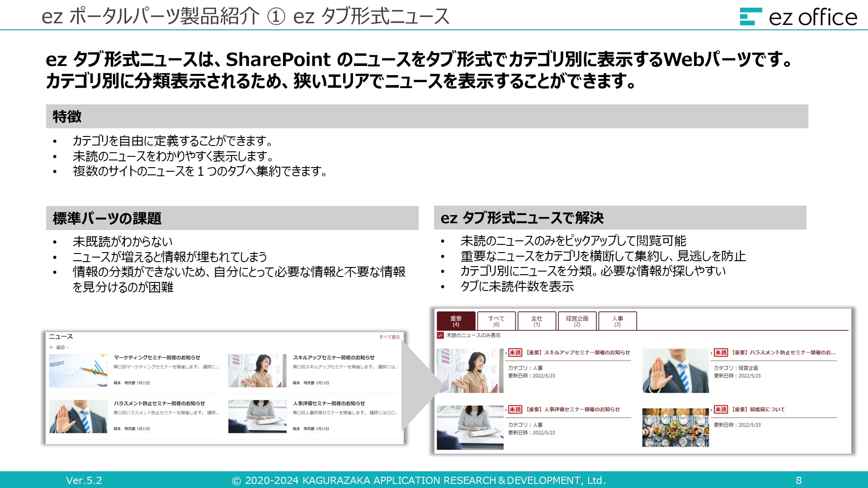Open the 全社 (1) tab
Viewport: 868px width, 488px height.
(537, 321)
